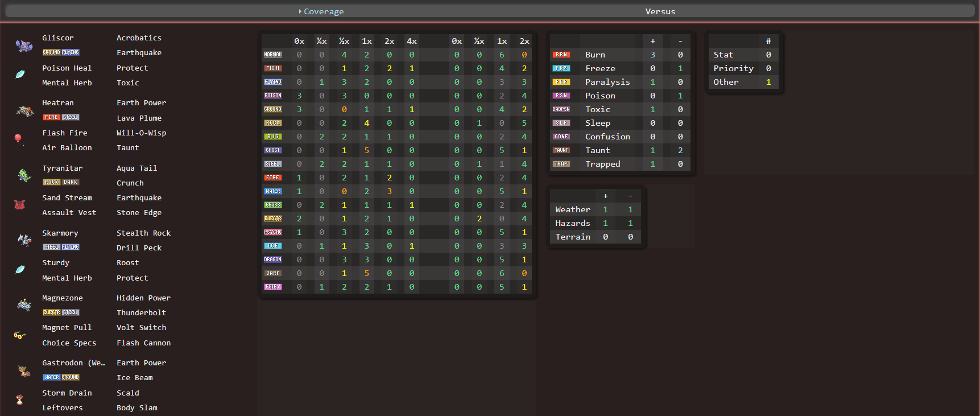The width and height of the screenshot is (980, 416).
Task: Click the Heatran sprite icon
Action: click(x=24, y=110)
